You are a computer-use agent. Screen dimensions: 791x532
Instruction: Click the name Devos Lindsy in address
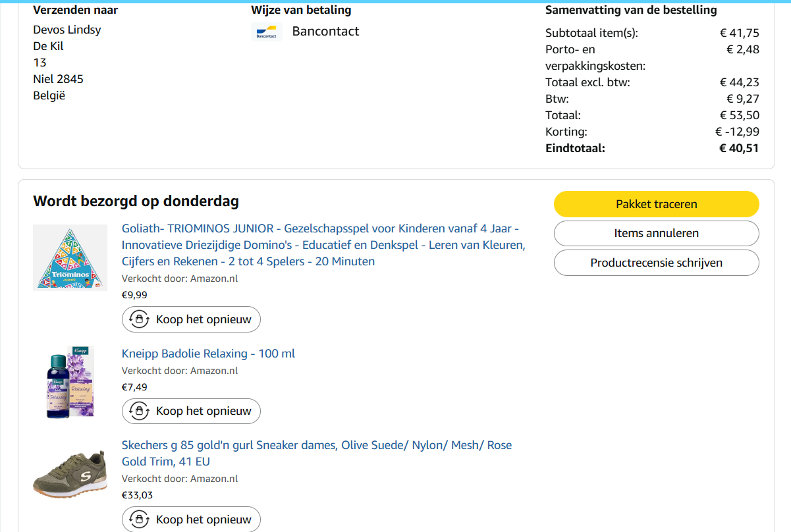[x=67, y=30]
